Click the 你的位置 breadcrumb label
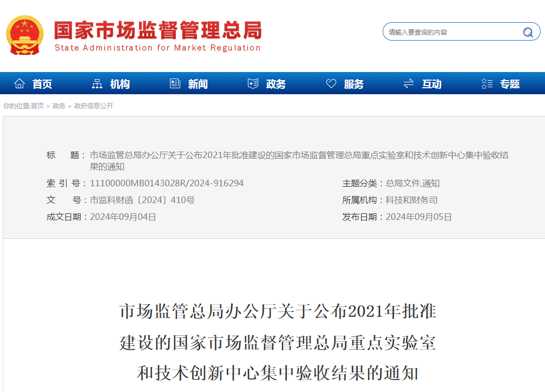Image resolution: width=545 pixels, height=392 pixels. (x=16, y=106)
